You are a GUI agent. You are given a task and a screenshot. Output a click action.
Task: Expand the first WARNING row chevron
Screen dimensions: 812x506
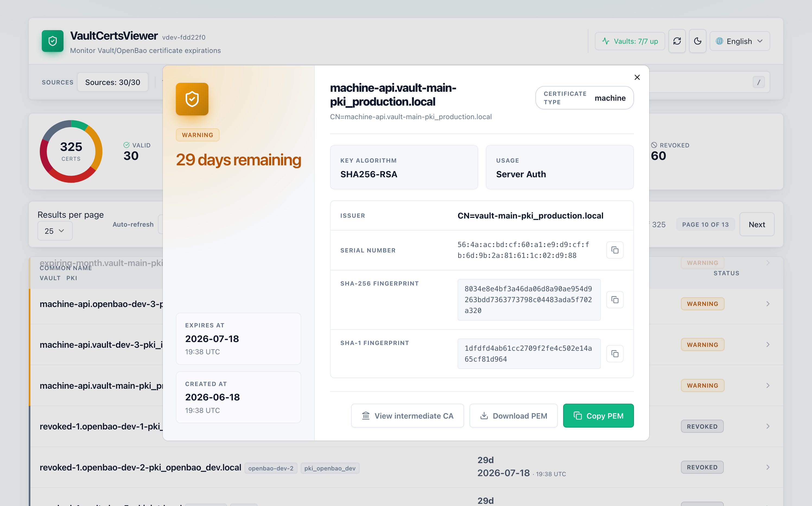[x=768, y=304]
